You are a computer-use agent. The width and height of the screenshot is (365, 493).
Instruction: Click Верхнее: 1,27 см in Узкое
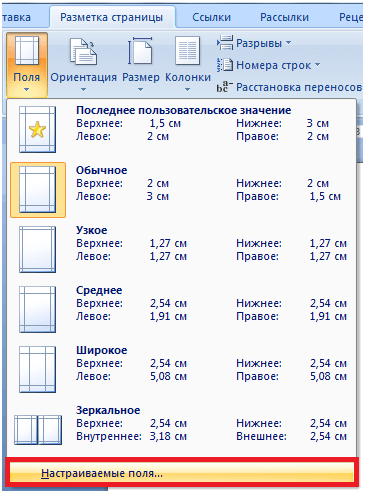coord(131,243)
